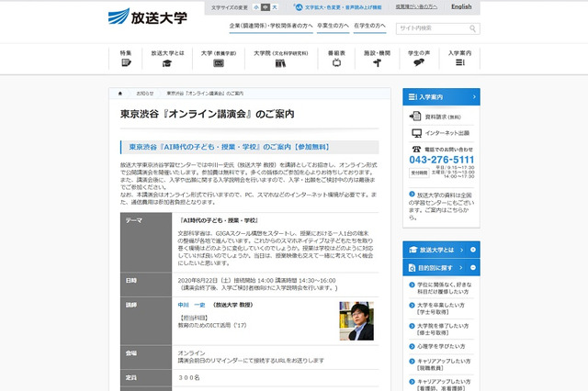Open lecturer 中川 一史 profile link
Image resolution: width=588 pixels, height=391 pixels.
(x=191, y=305)
